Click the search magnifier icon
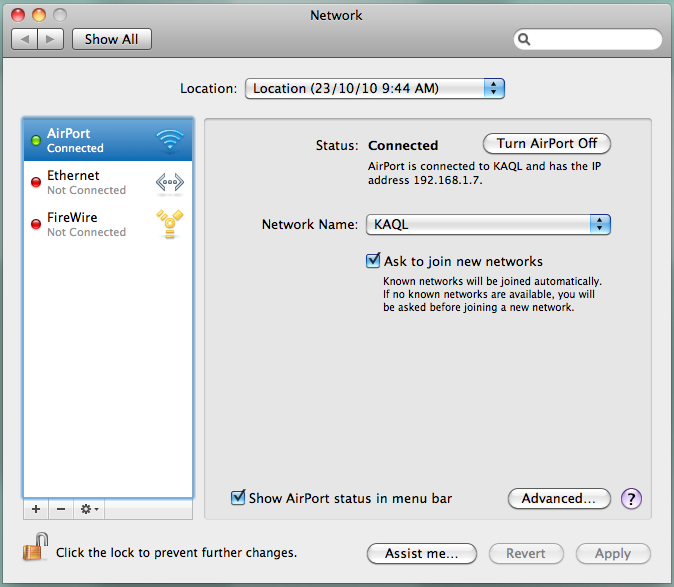The height and width of the screenshot is (587, 674). tap(524, 40)
